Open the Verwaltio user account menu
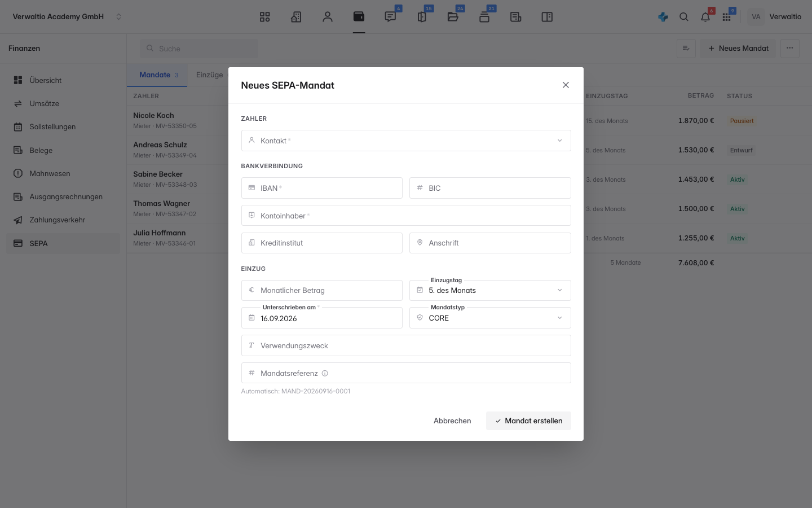 click(x=775, y=17)
